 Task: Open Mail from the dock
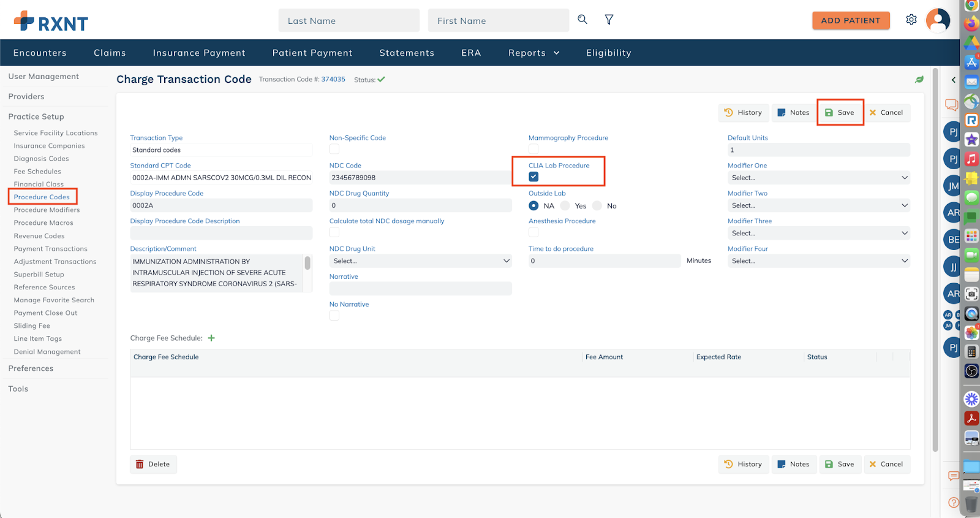tap(971, 82)
